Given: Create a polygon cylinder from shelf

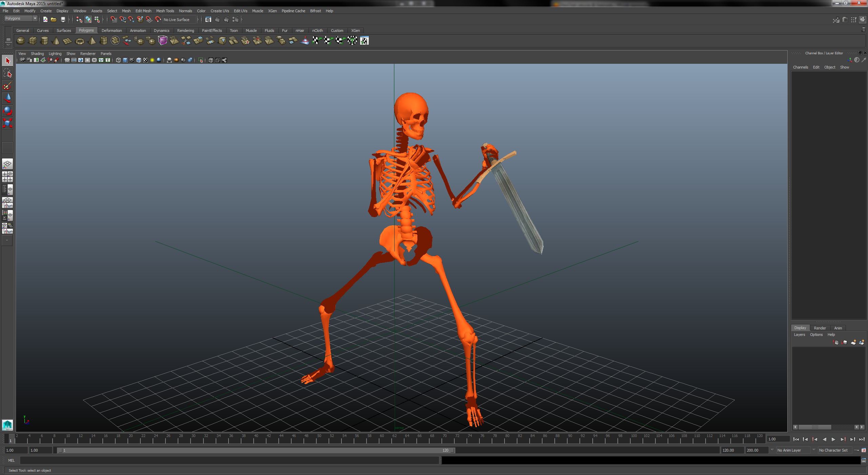Looking at the screenshot, I should coord(44,41).
